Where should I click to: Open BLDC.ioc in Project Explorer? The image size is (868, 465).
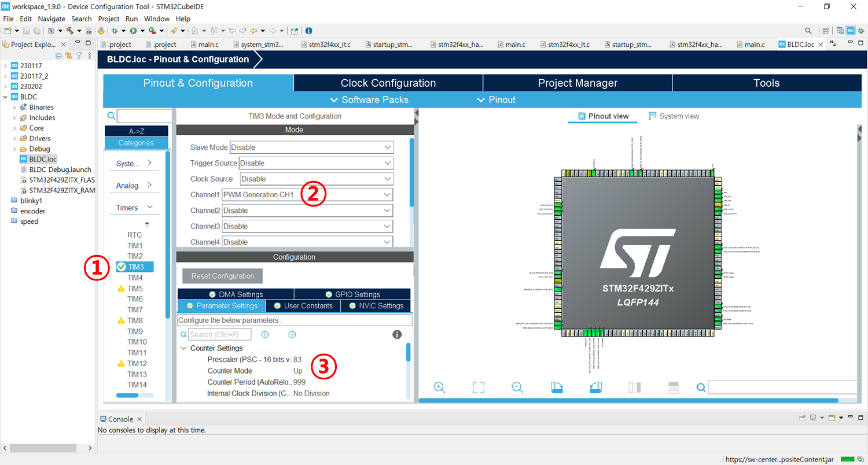43,159
